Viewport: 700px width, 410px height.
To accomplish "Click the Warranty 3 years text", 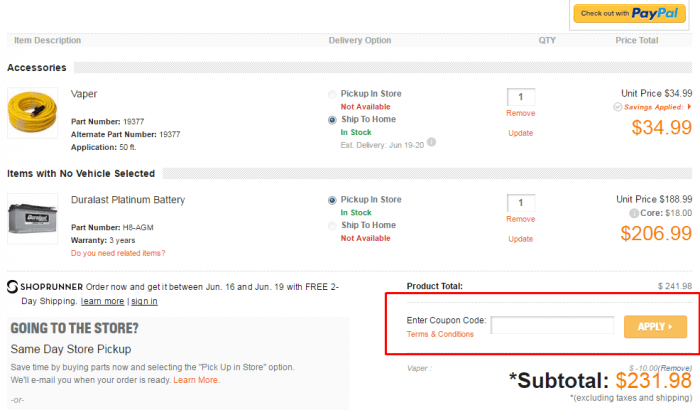I will (103, 240).
